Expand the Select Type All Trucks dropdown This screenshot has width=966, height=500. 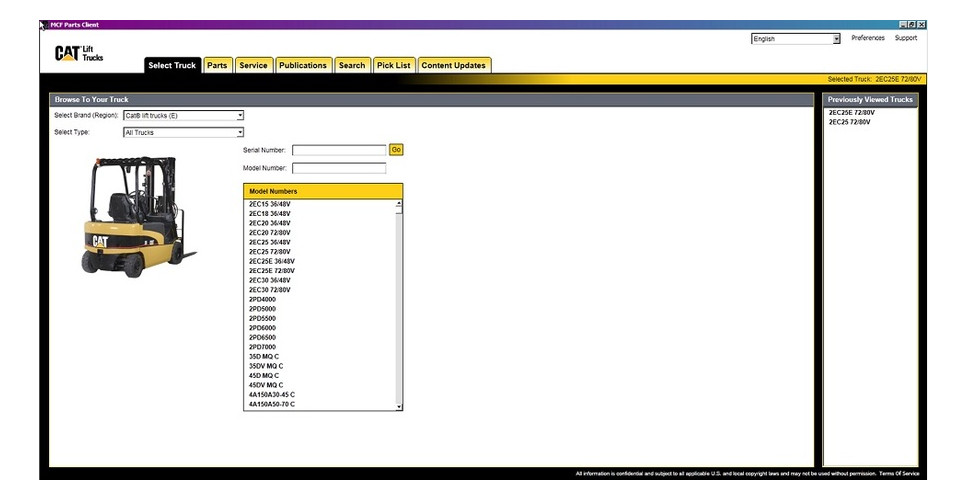[x=184, y=132]
